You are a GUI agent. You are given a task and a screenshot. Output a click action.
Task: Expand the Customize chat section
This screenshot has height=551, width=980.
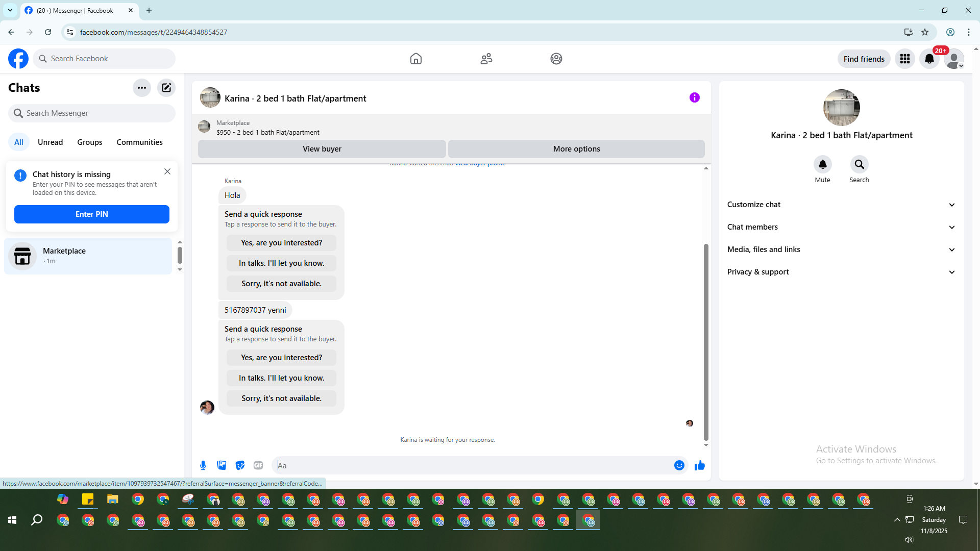point(841,205)
